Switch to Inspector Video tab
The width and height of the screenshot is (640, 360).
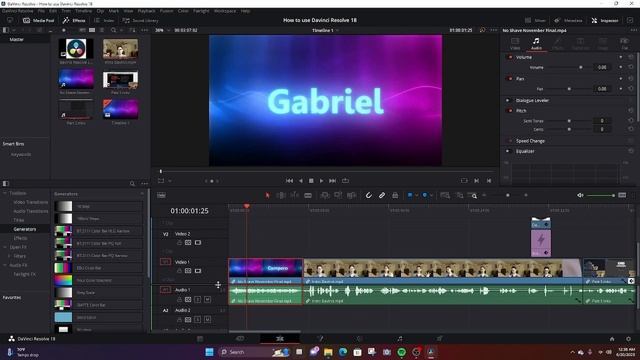coord(515,44)
